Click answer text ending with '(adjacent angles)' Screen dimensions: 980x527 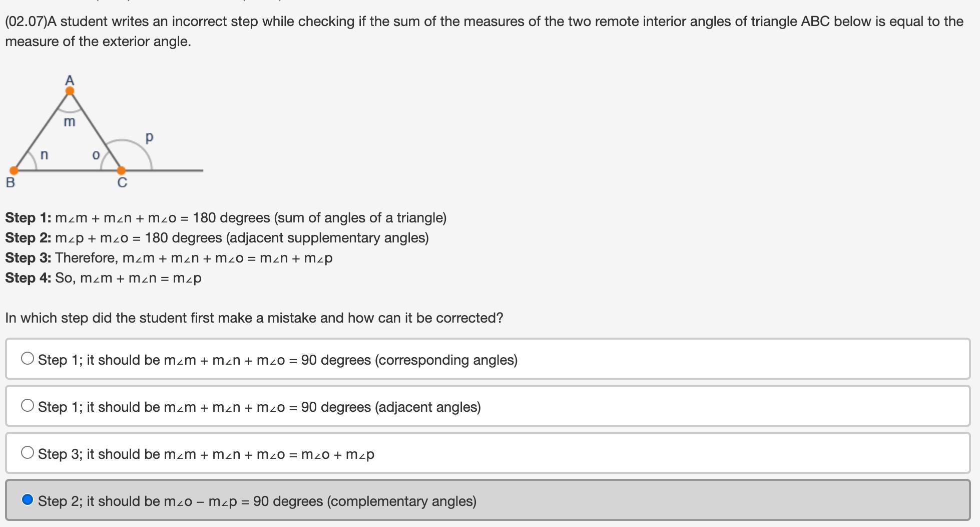point(259,407)
